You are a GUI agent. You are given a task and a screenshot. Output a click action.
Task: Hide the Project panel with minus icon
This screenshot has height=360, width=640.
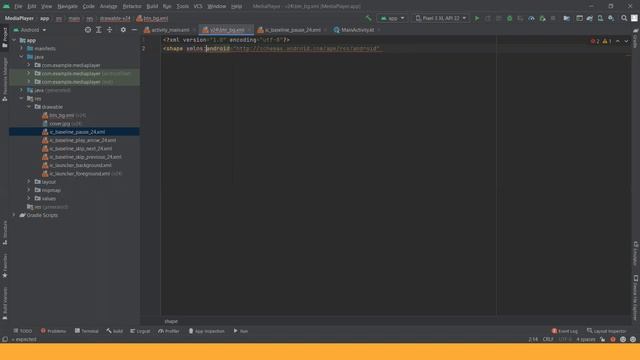(x=134, y=30)
